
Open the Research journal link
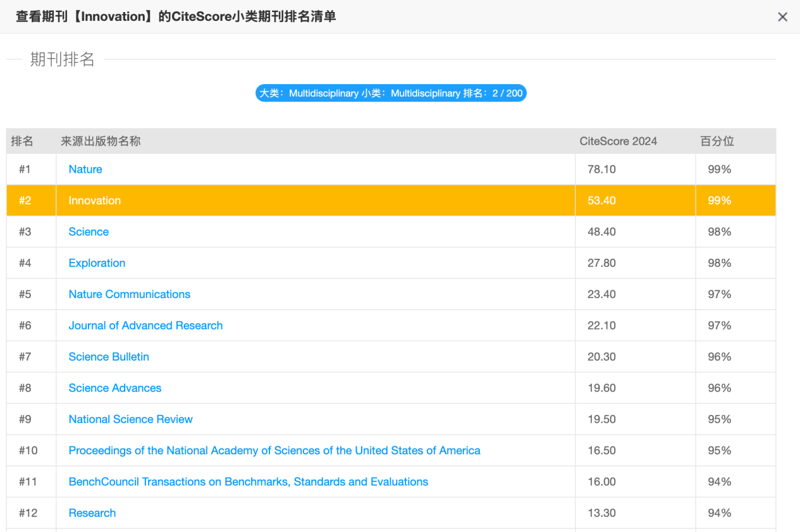click(92, 513)
